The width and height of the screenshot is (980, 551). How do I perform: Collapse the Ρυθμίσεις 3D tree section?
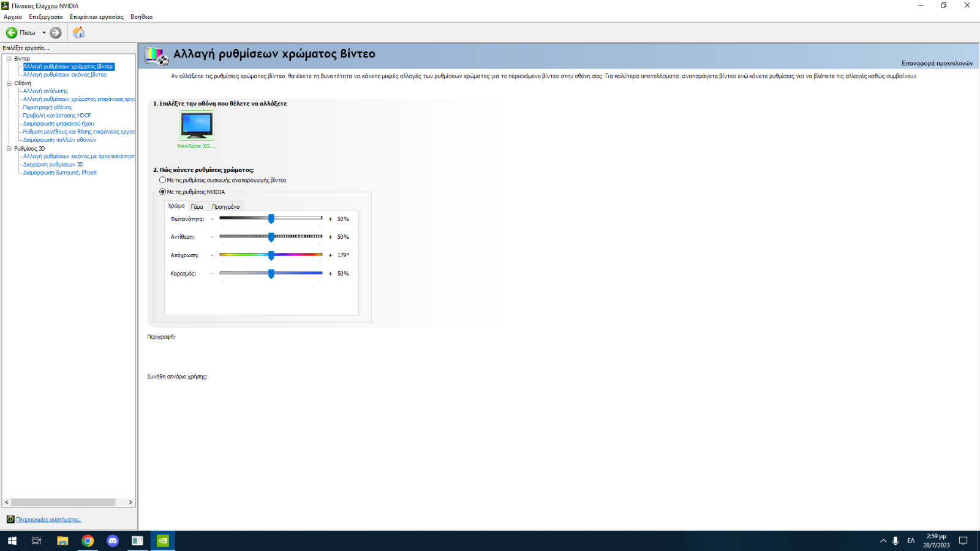9,149
